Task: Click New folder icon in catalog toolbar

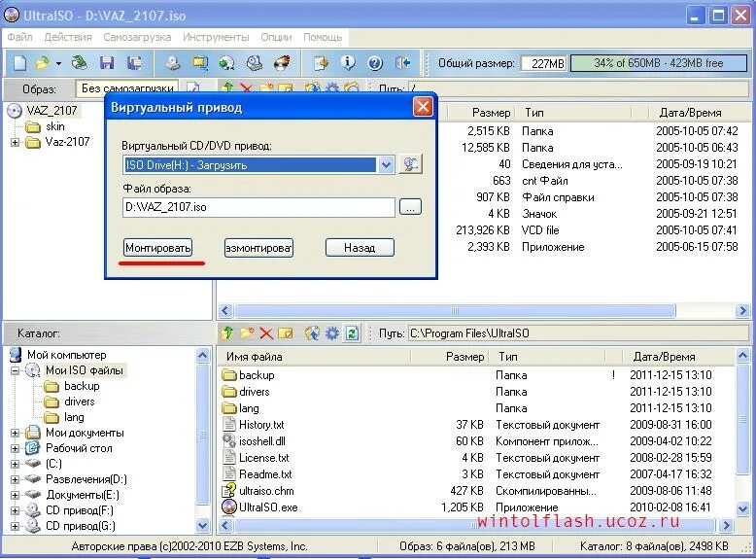Action: point(247,332)
